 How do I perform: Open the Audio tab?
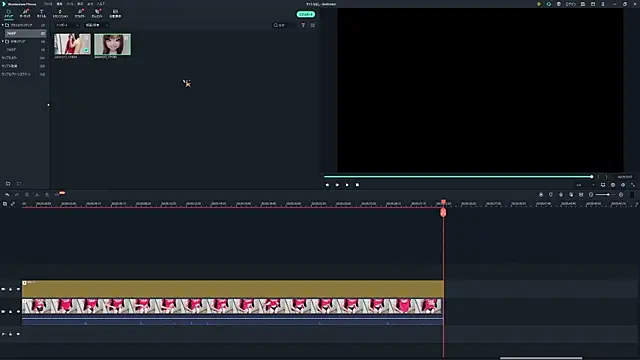coord(25,13)
